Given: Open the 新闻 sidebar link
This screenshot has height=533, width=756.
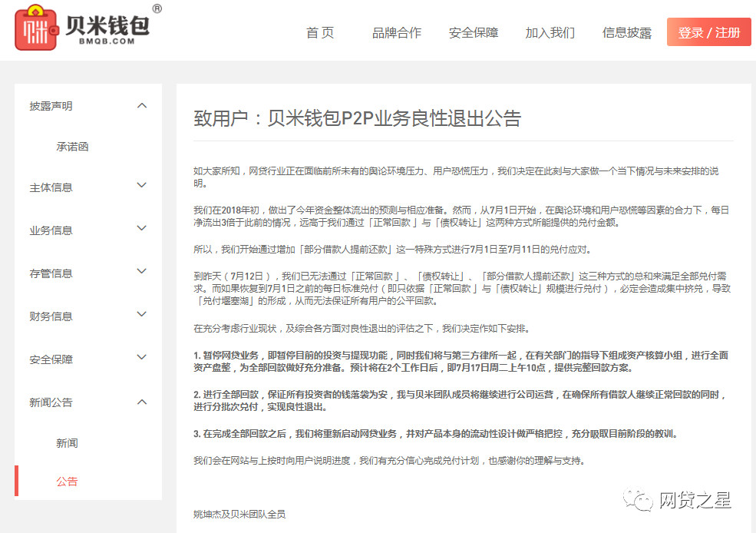Looking at the screenshot, I should click(67, 443).
